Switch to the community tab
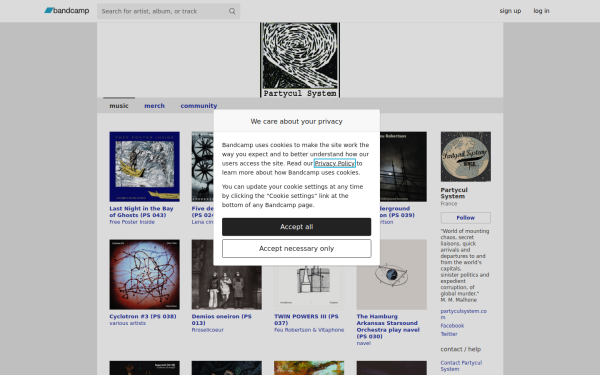Image resolution: width=600 pixels, height=375 pixels. click(199, 106)
